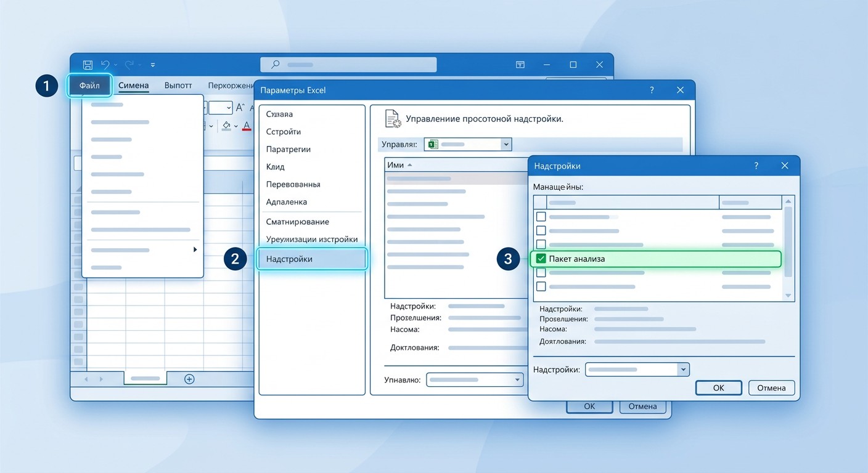This screenshot has height=473, width=868.
Task: Click the right sheet navigation arrow
Action: (x=101, y=379)
